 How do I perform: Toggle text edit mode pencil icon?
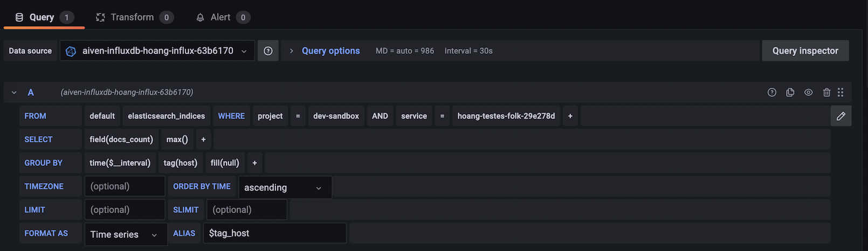pyautogui.click(x=841, y=116)
